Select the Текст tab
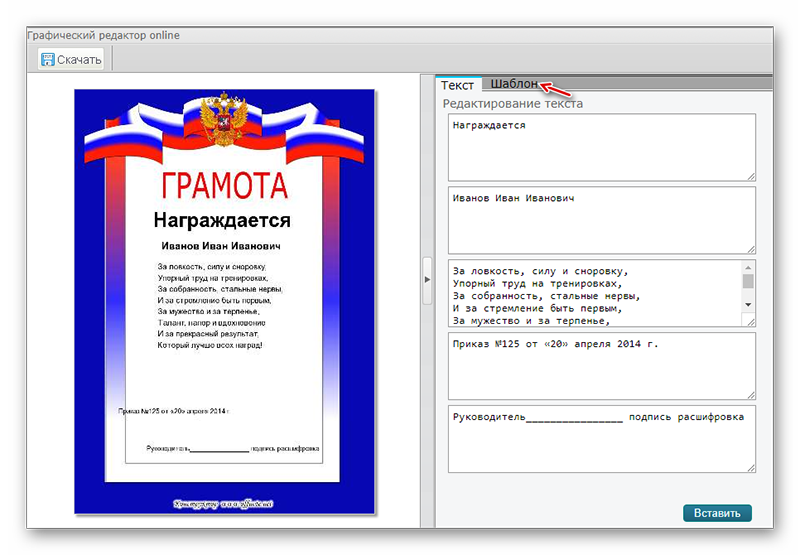 click(x=458, y=85)
